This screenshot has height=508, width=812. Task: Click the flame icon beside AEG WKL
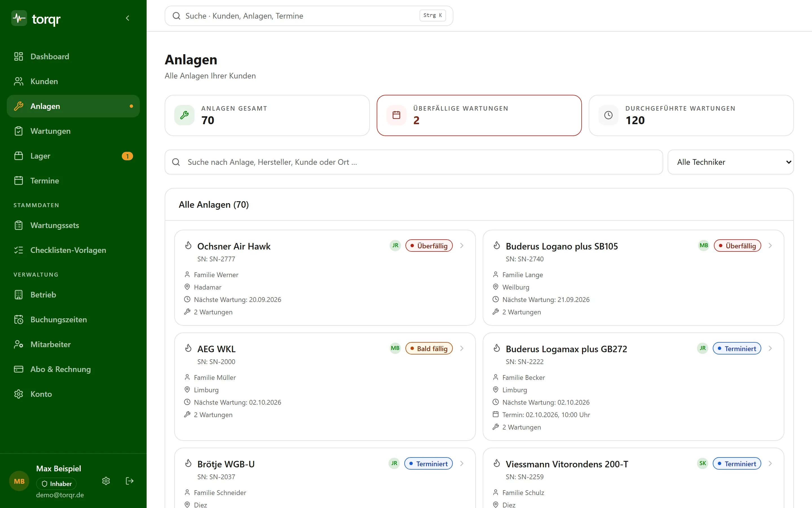(188, 348)
